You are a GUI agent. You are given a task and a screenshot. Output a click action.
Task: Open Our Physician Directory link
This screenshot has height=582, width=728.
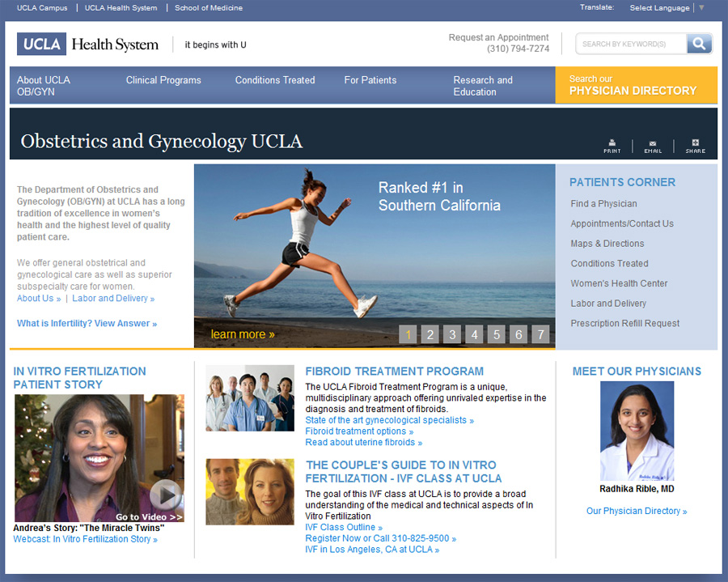637,511
